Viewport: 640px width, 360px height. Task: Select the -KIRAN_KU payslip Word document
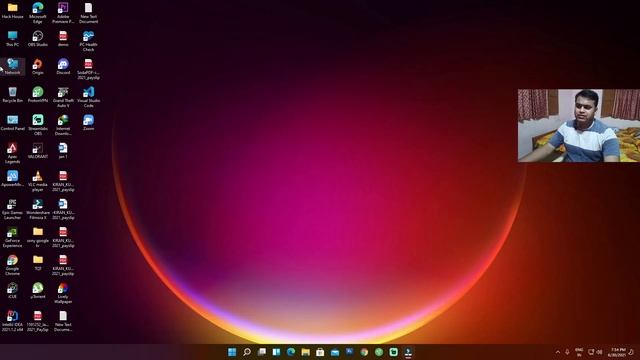click(x=63, y=209)
